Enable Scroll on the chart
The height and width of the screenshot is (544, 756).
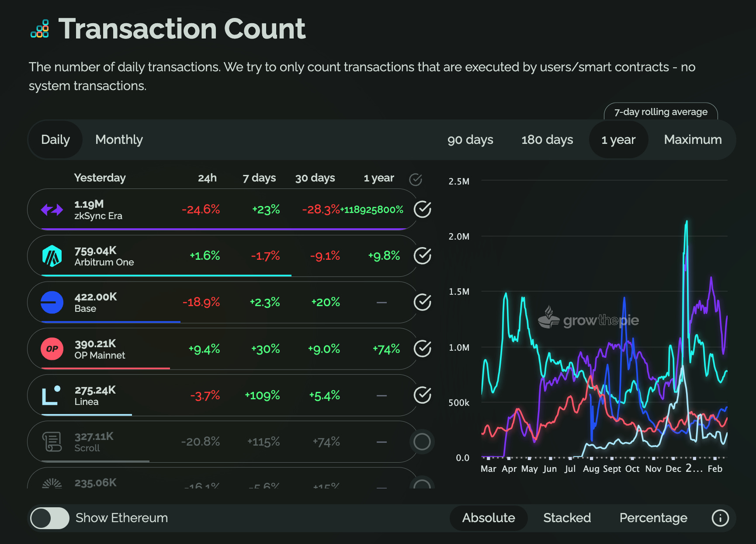coord(422,442)
